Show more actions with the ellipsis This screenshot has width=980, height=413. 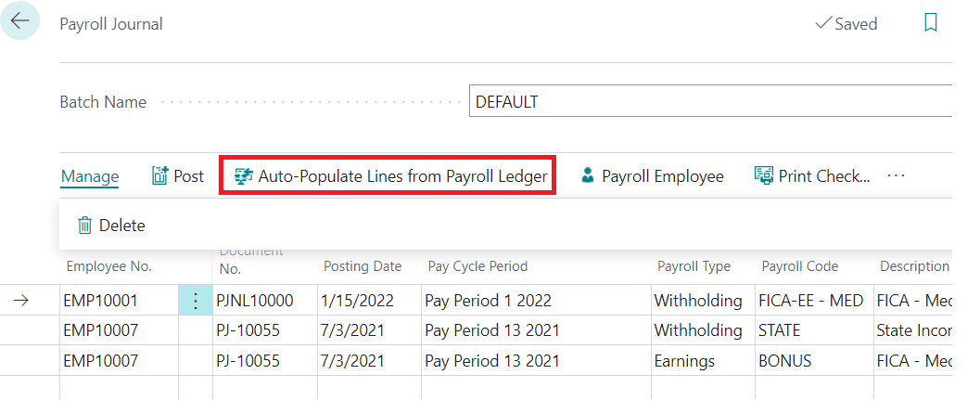(x=896, y=176)
